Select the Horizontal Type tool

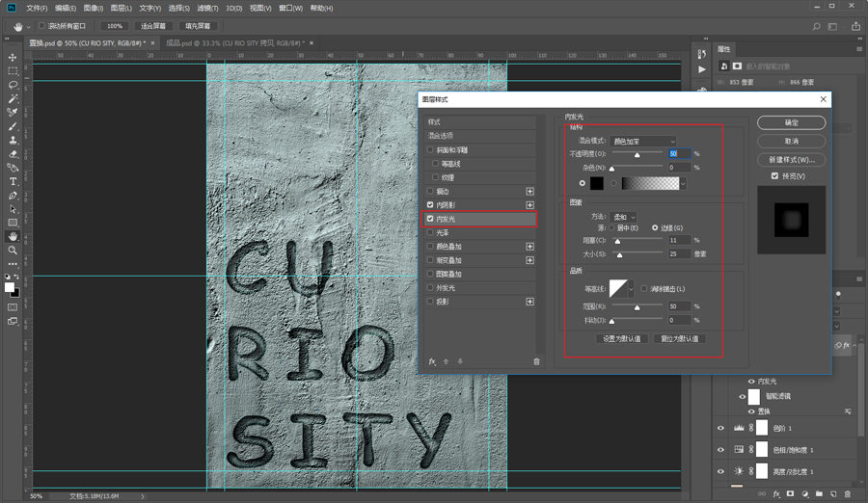click(x=14, y=181)
